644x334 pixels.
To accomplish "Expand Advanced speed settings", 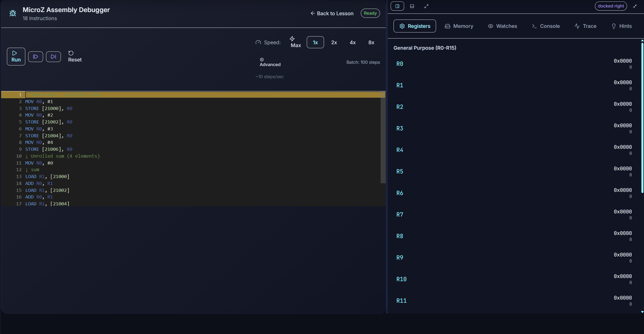I will [x=270, y=62].
